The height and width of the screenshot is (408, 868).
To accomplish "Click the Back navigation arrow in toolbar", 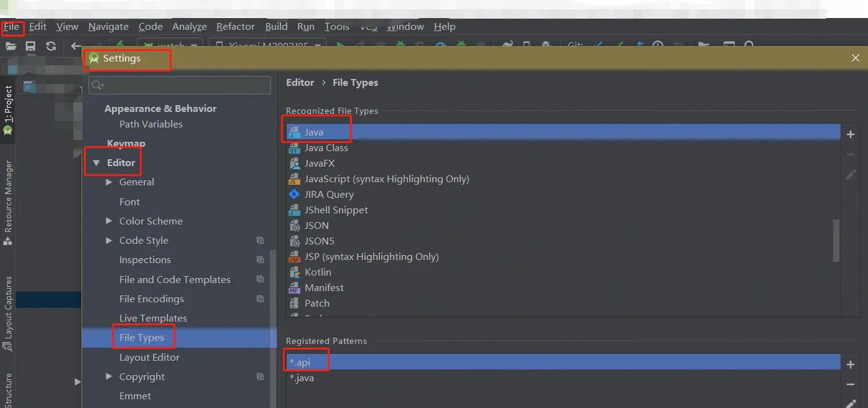I will click(75, 46).
